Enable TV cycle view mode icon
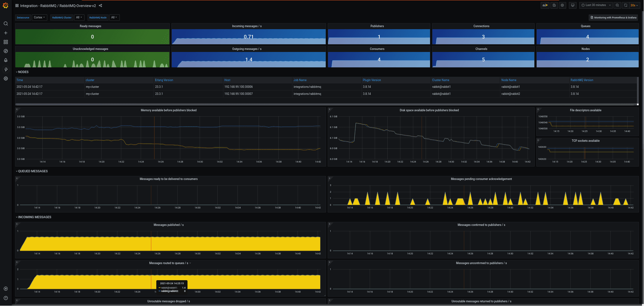 (x=573, y=5)
